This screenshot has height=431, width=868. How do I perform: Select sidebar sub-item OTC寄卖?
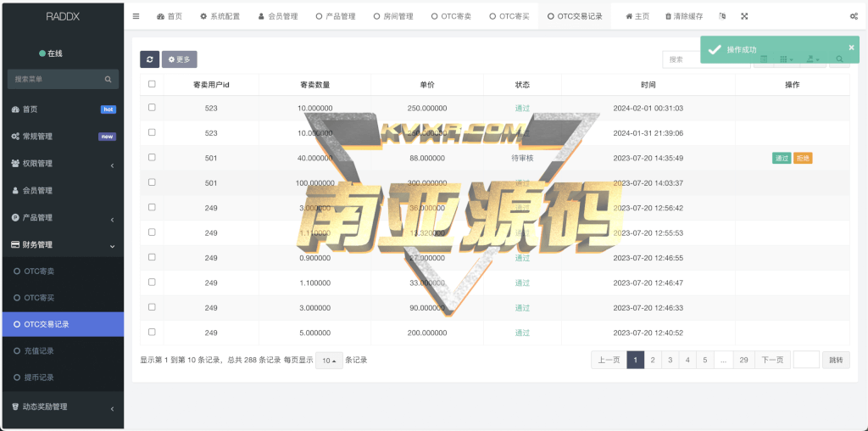[62, 271]
